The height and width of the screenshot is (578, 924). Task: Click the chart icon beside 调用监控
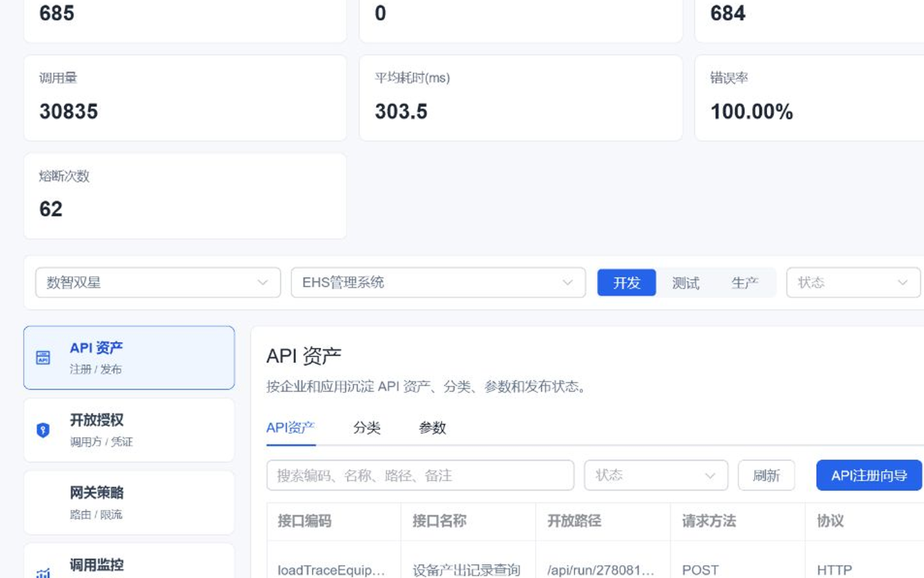point(43,572)
